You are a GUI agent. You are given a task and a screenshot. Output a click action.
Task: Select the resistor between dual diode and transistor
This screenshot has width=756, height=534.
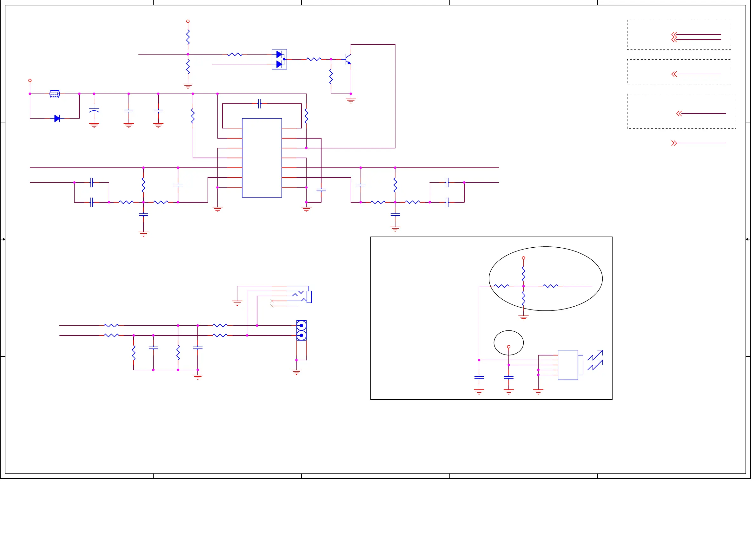[x=314, y=59]
